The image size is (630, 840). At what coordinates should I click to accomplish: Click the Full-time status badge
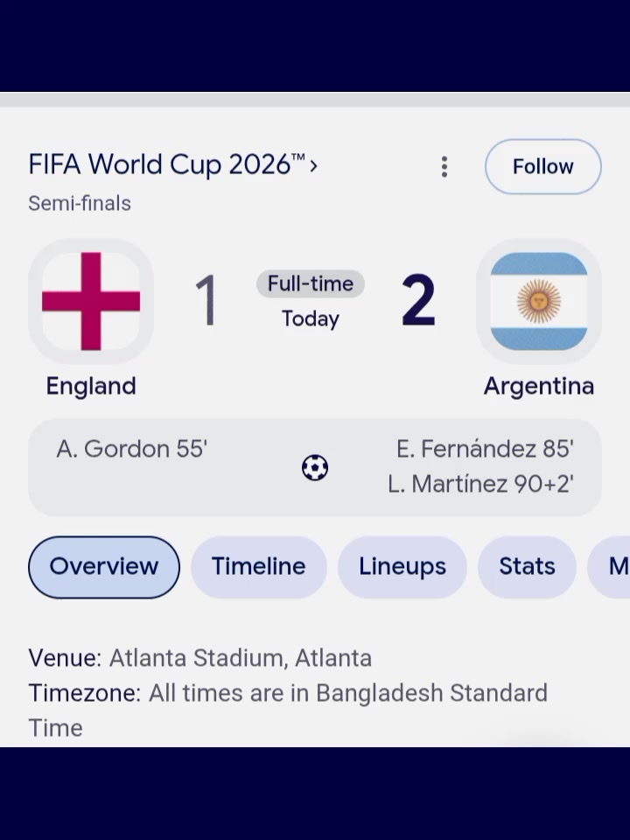tap(311, 283)
